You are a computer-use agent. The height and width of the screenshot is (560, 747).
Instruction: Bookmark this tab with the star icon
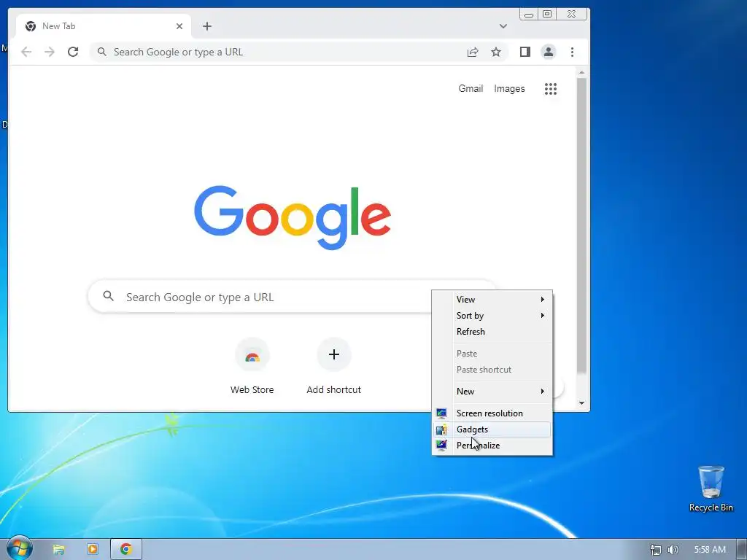(x=496, y=52)
